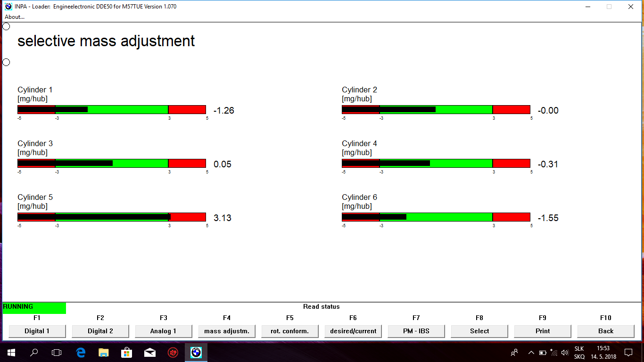Click the PM - IBS button
This screenshot has width=644, height=362.
[416, 331]
